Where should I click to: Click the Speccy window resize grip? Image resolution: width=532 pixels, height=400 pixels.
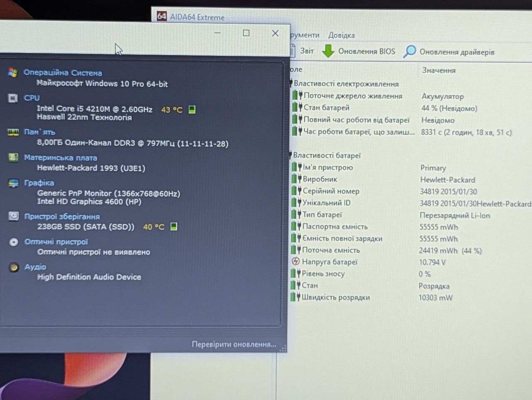point(283,348)
